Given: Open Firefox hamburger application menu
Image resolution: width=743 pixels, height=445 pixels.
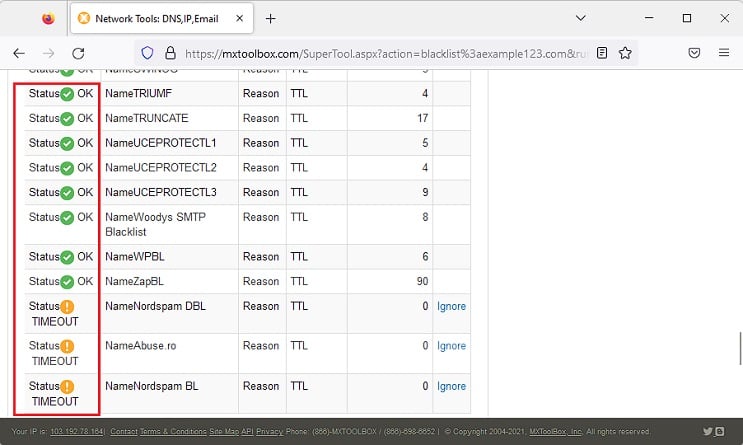Looking at the screenshot, I should (x=724, y=53).
